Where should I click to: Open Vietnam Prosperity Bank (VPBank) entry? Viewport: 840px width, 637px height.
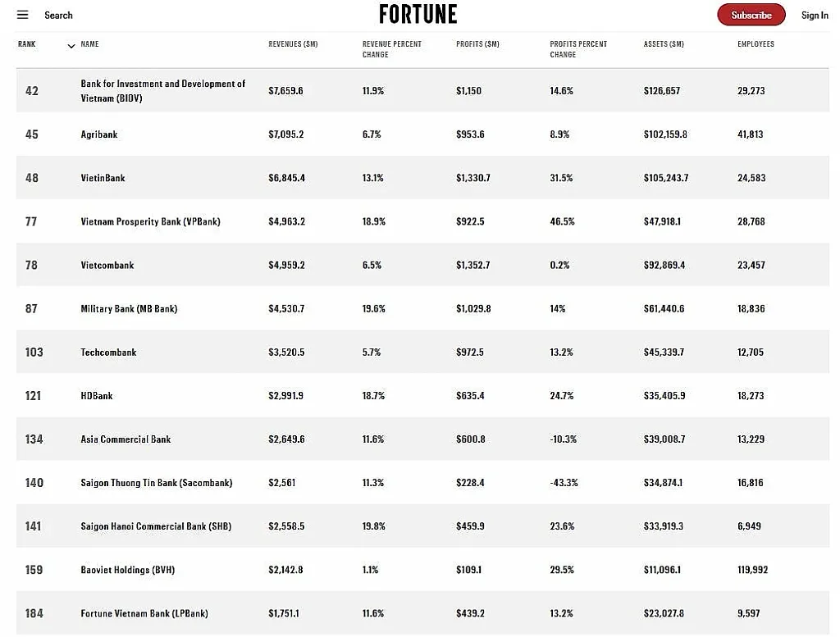click(151, 221)
